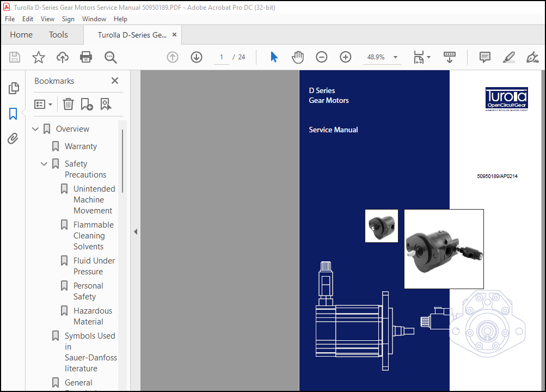Zoom in with the plus button
546x392 pixels.
346,57
